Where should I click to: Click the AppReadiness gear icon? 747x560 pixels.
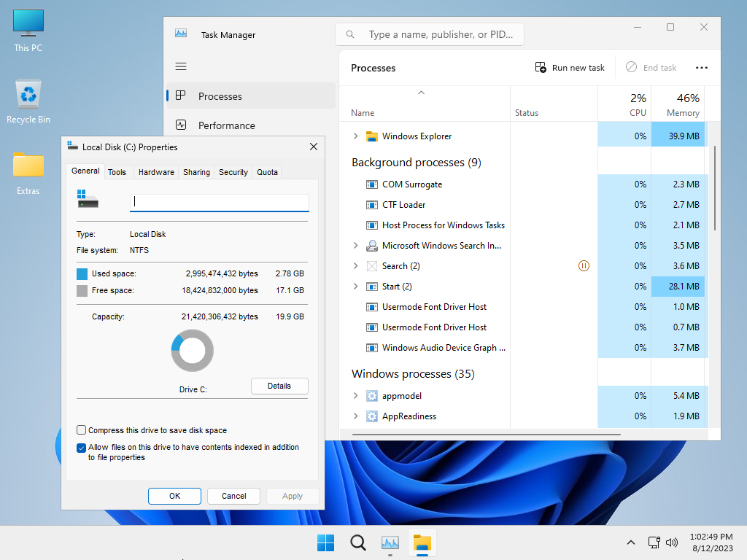[371, 416]
